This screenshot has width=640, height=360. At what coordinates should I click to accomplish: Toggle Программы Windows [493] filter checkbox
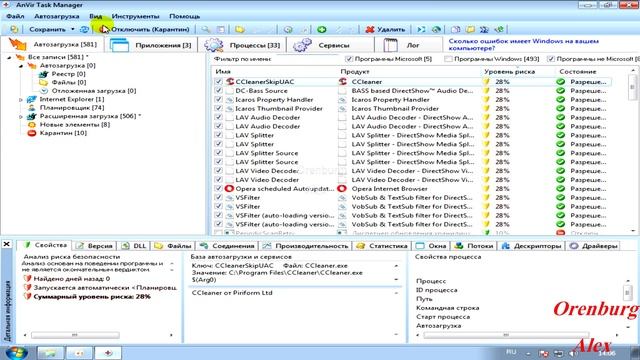coord(448,59)
